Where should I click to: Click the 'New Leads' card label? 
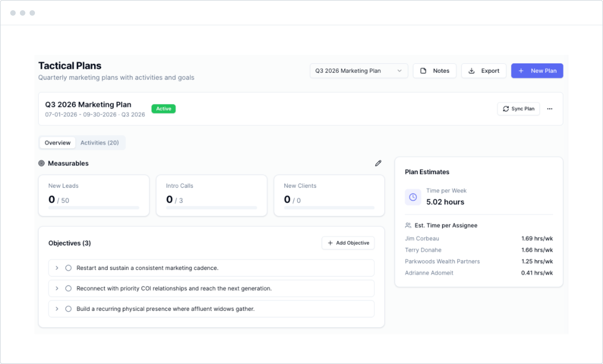[x=63, y=186]
